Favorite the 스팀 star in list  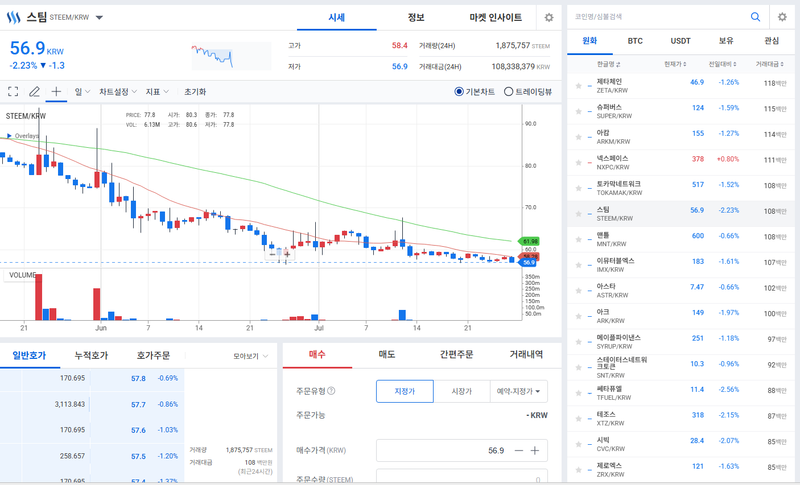click(579, 214)
